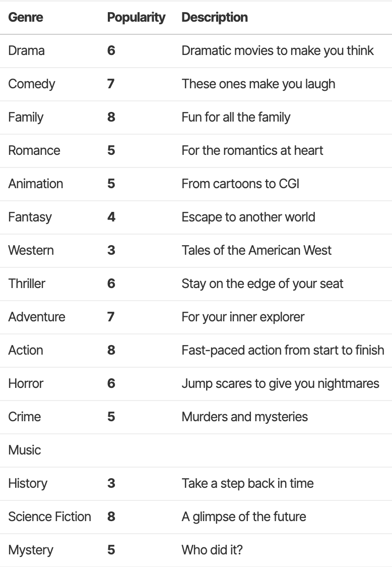Click the Genre column header
Viewport: 392px width, 567px height.
pyautogui.click(x=26, y=17)
